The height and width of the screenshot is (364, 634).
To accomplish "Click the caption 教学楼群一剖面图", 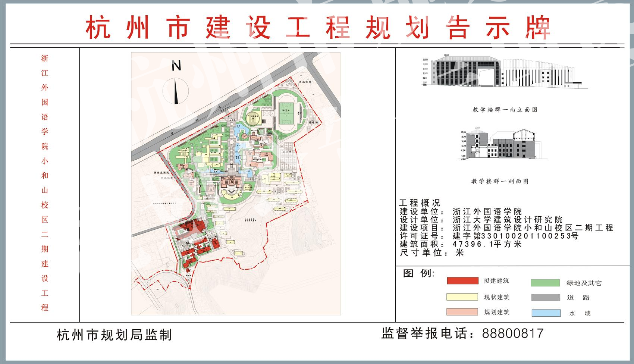I will (500, 181).
